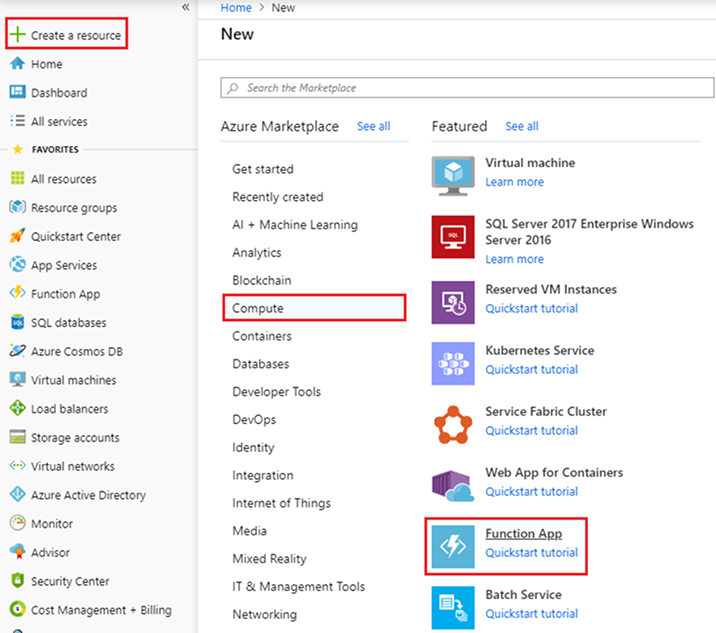Click the Quickstart Center rocket icon
716x633 pixels.
tap(17, 236)
